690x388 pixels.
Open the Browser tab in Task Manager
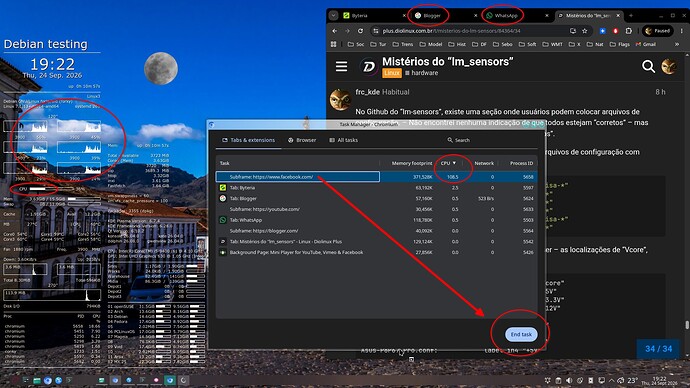[302, 140]
